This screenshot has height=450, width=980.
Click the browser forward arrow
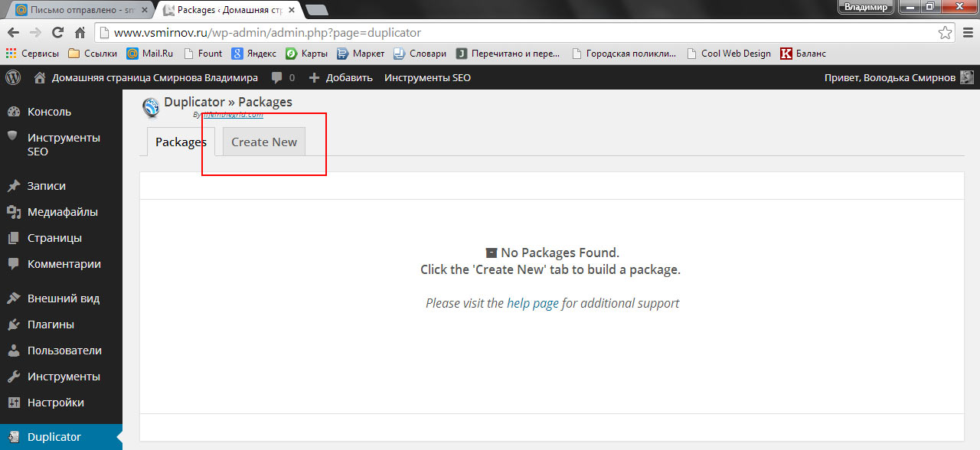tap(35, 33)
